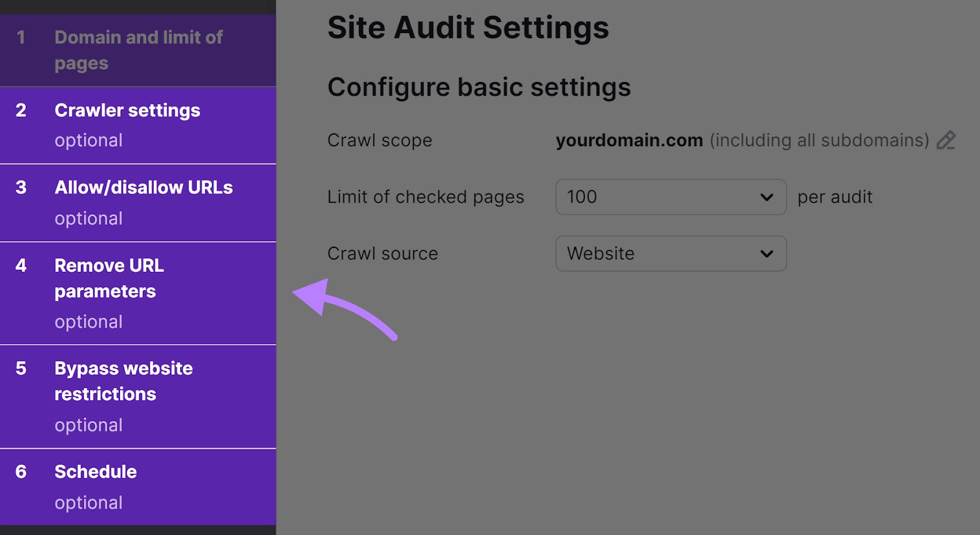
Task: Open the Crawler settings step
Action: 138,125
